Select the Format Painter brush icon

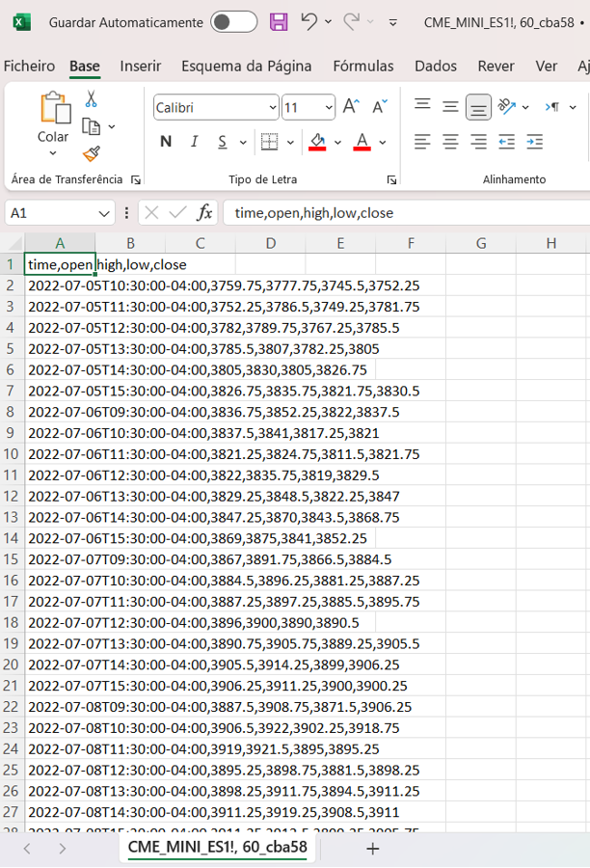click(x=92, y=154)
